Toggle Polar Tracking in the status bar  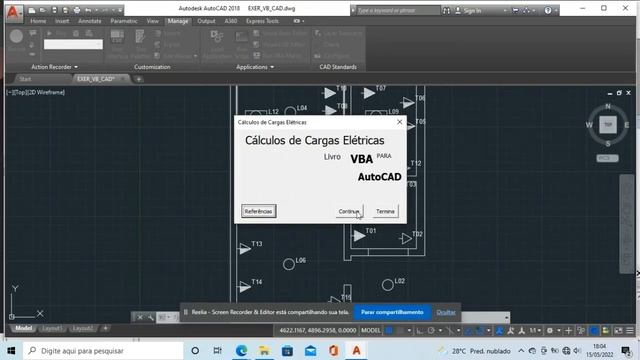431,331
